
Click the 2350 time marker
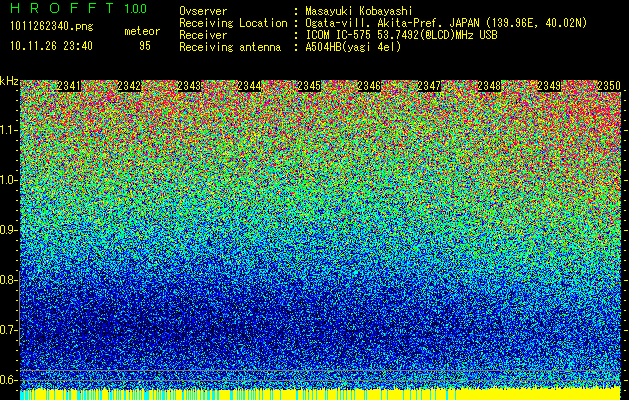point(609,86)
